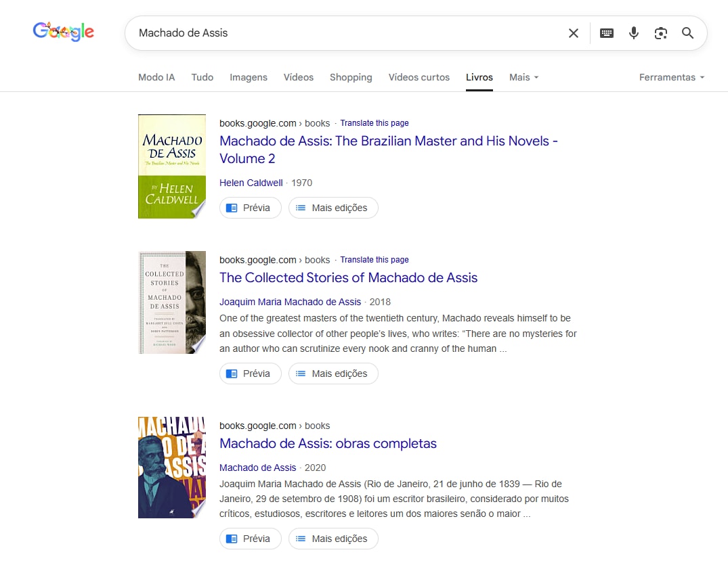Expand more editions for the Collected Stories book
The image size is (728, 565).
[333, 373]
